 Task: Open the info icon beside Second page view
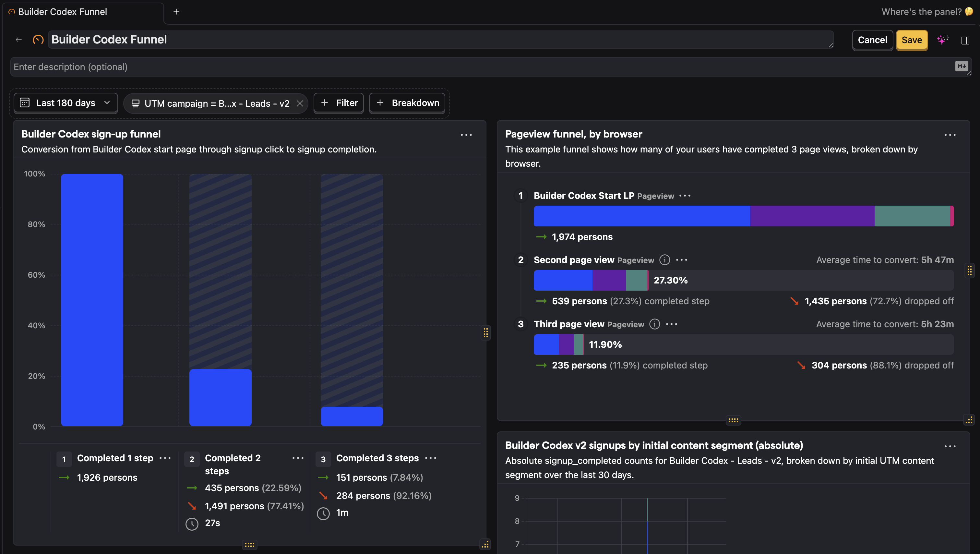coord(664,260)
